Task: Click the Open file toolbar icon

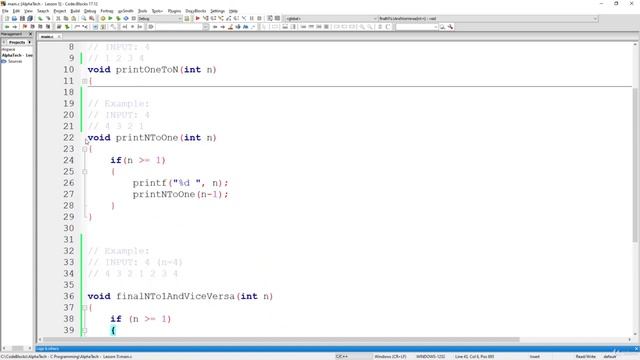Action: coord(14,18)
